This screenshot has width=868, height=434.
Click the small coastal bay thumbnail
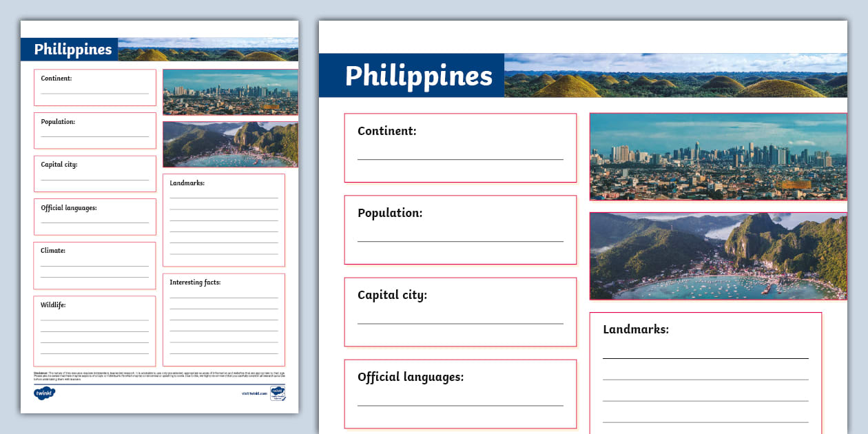tap(230, 145)
